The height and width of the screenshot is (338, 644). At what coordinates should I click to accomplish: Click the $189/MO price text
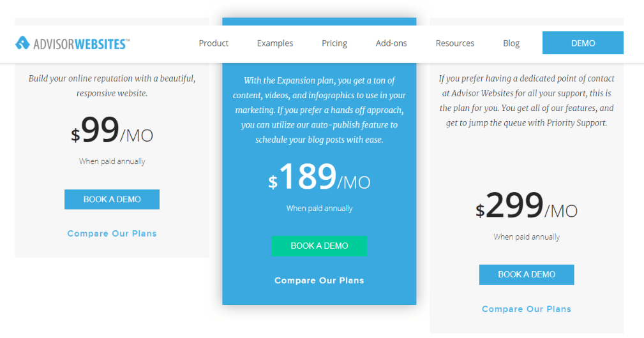pos(319,177)
